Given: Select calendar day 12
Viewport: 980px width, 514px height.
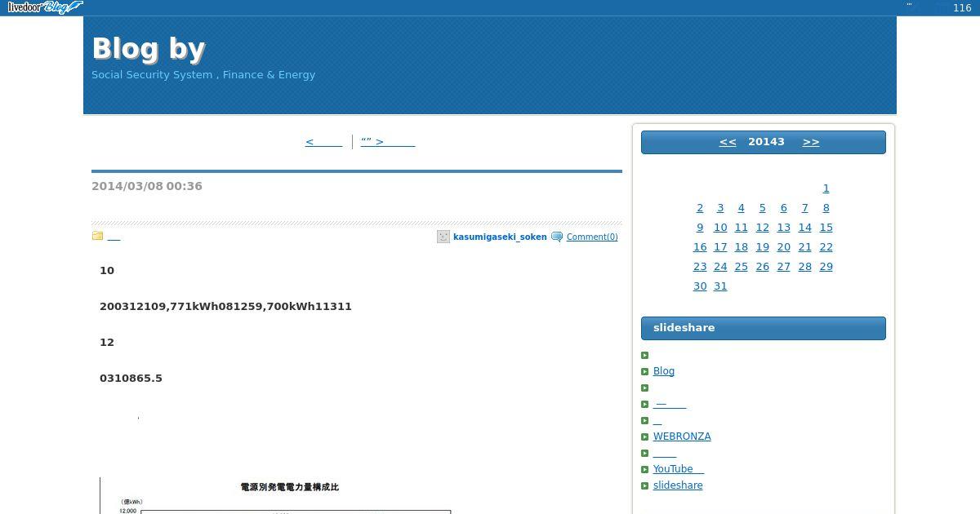Looking at the screenshot, I should click(762, 228).
